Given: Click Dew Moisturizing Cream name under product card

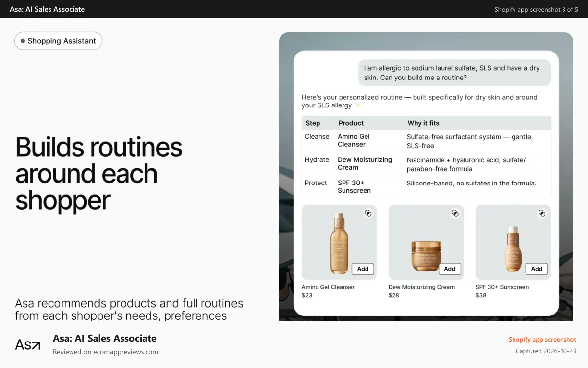Looking at the screenshot, I should pos(421,287).
